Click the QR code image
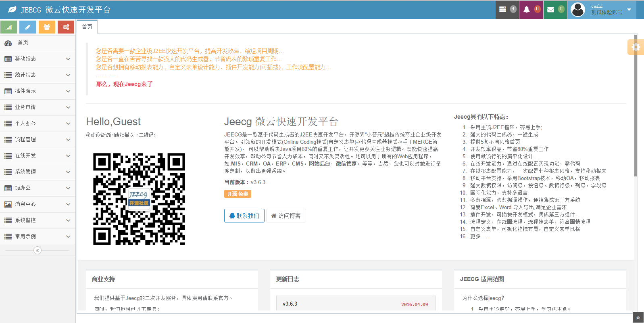Screen dimensions: 644x323 tap(139, 199)
